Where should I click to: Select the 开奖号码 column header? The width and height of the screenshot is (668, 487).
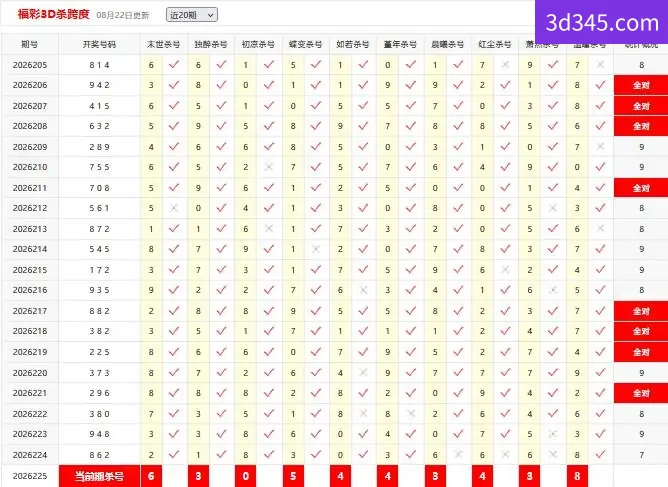[99, 44]
